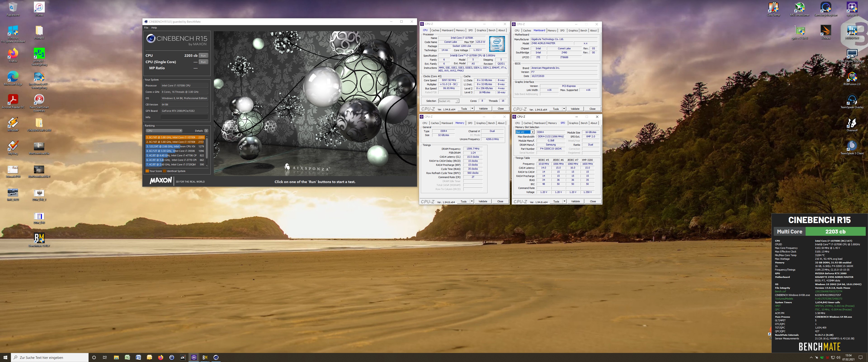Viewport: 868px width, 362px height.
Task: Switch to About tab in CPU-Z SPD window
Action: coord(594,123)
